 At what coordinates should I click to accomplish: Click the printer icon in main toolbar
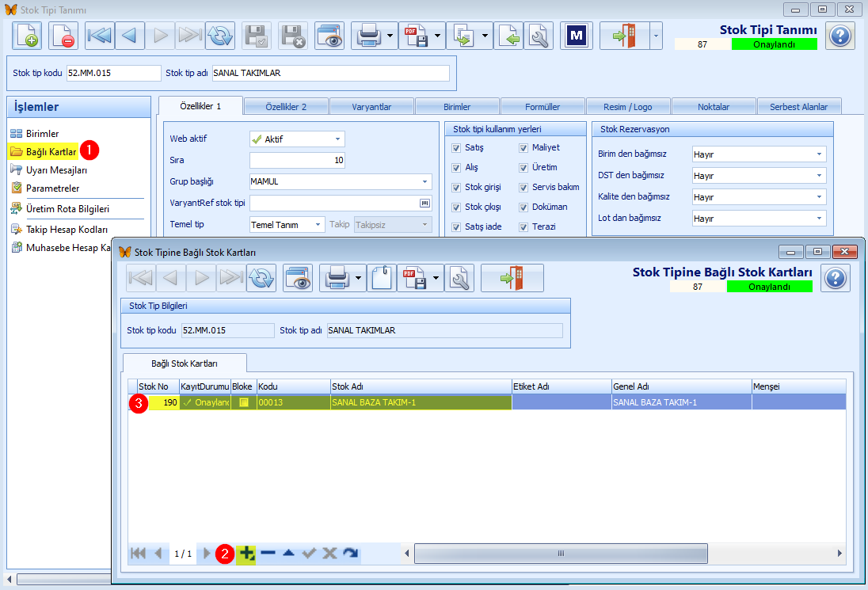click(368, 36)
